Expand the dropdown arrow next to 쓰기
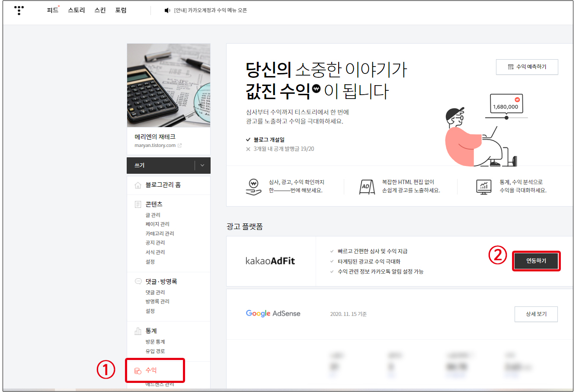The height and width of the screenshot is (392, 576). click(x=202, y=166)
